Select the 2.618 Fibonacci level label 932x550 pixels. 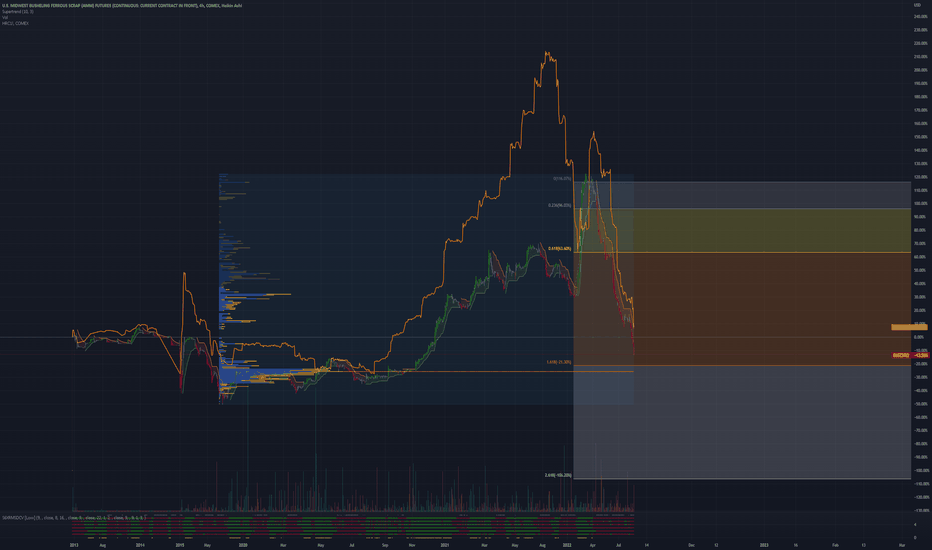coord(558,475)
